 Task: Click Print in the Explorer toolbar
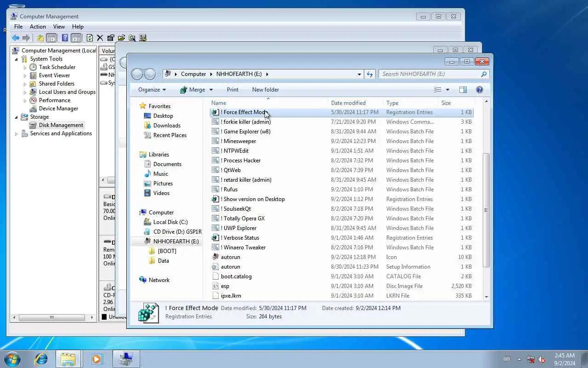point(232,90)
